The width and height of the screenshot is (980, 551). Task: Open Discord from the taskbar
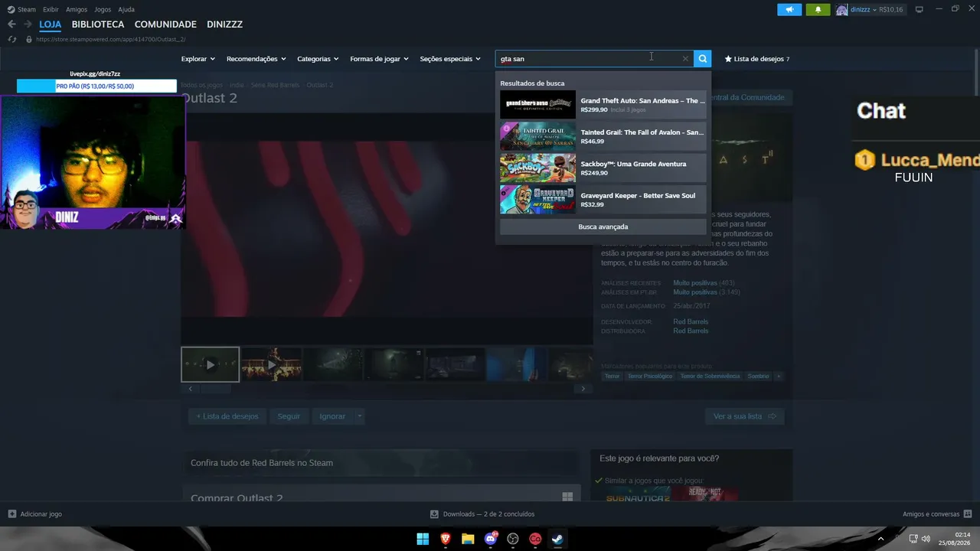tap(491, 539)
